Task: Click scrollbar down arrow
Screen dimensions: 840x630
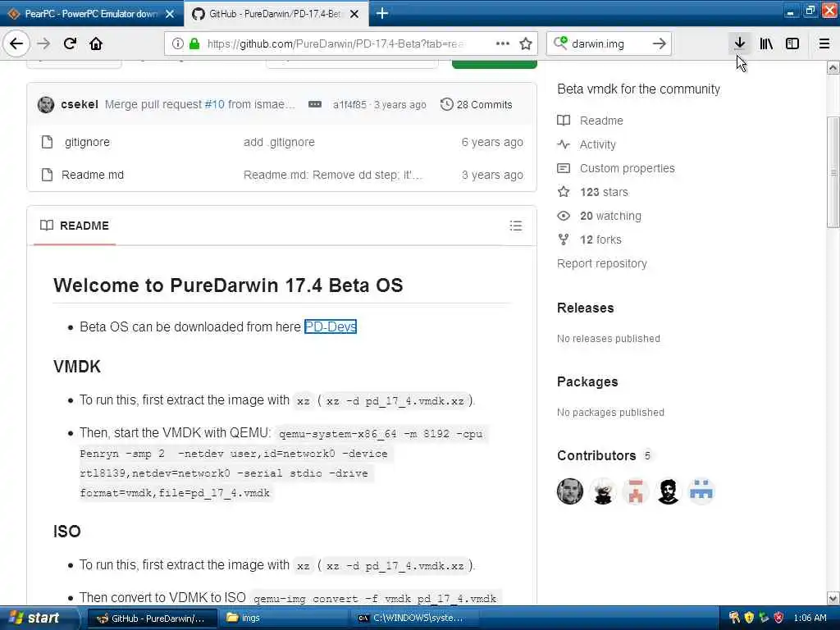Action: 833,598
